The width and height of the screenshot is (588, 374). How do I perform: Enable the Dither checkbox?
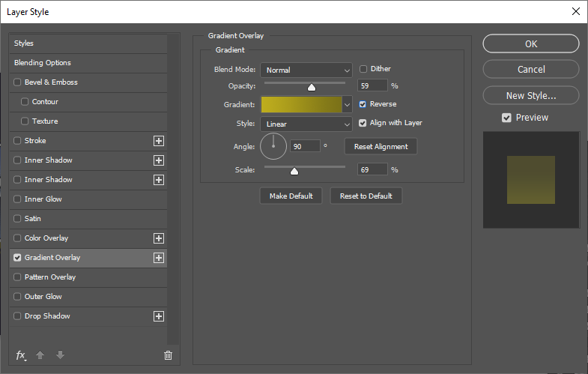(x=363, y=69)
